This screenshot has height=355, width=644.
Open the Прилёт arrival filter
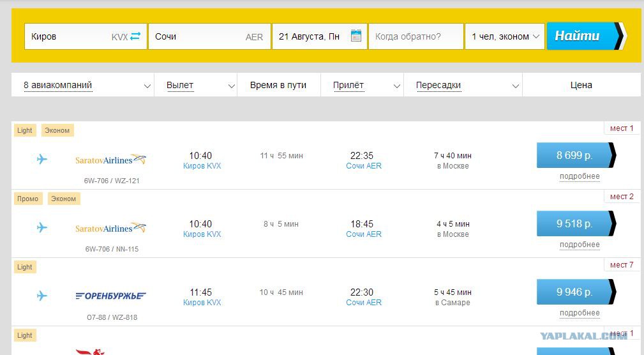click(x=363, y=85)
